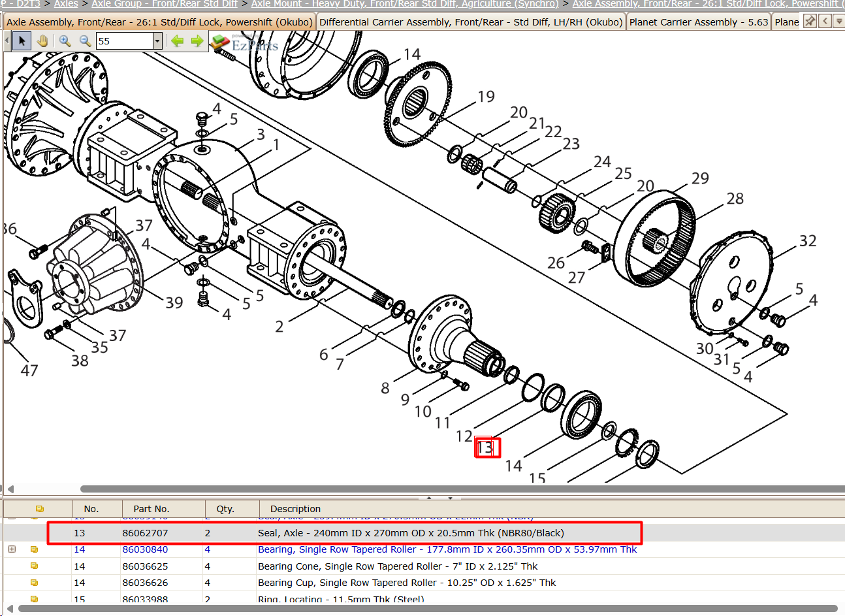Screen dimensions: 845x616
Task: Click callout 2 on the axle shaft
Action: click(279, 327)
